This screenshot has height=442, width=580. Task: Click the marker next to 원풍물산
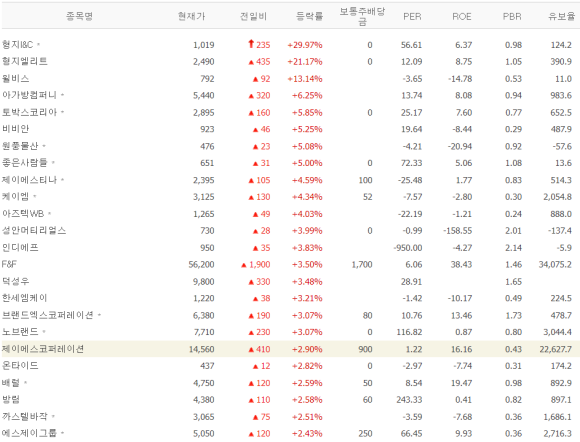[x=44, y=146]
